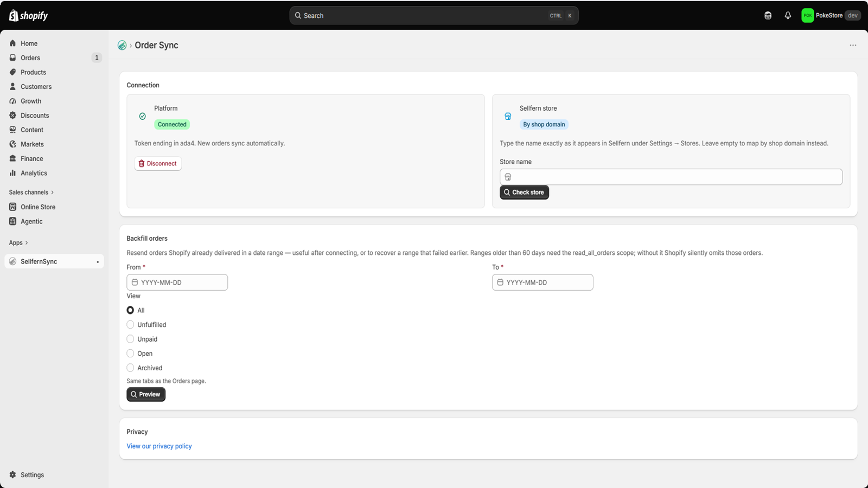Open Finance in sidebar
Image resolution: width=868 pixels, height=488 pixels.
pyautogui.click(x=54, y=159)
